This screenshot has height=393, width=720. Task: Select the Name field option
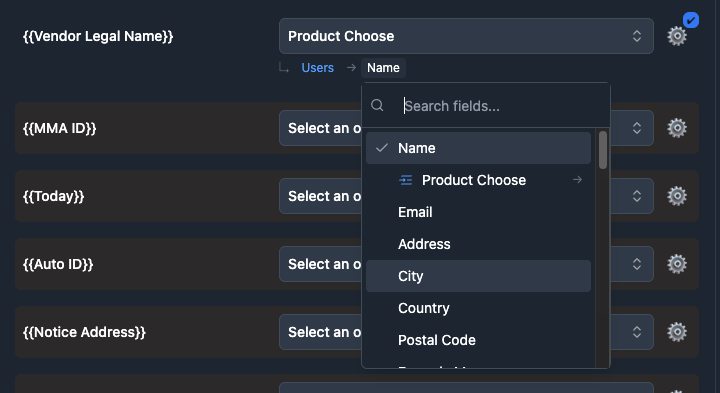[x=478, y=148]
